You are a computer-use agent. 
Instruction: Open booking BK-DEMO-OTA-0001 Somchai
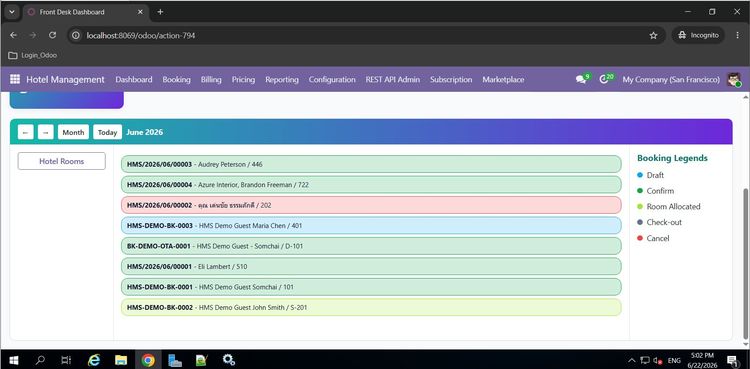coord(371,246)
